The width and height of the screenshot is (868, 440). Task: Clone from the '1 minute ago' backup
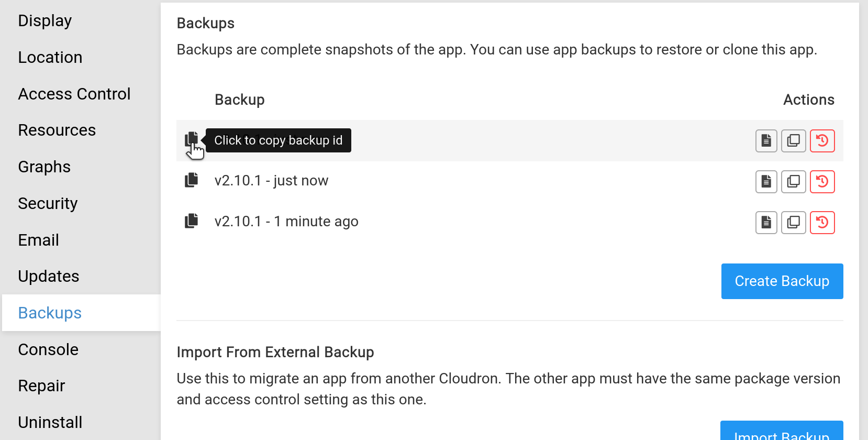coord(794,223)
